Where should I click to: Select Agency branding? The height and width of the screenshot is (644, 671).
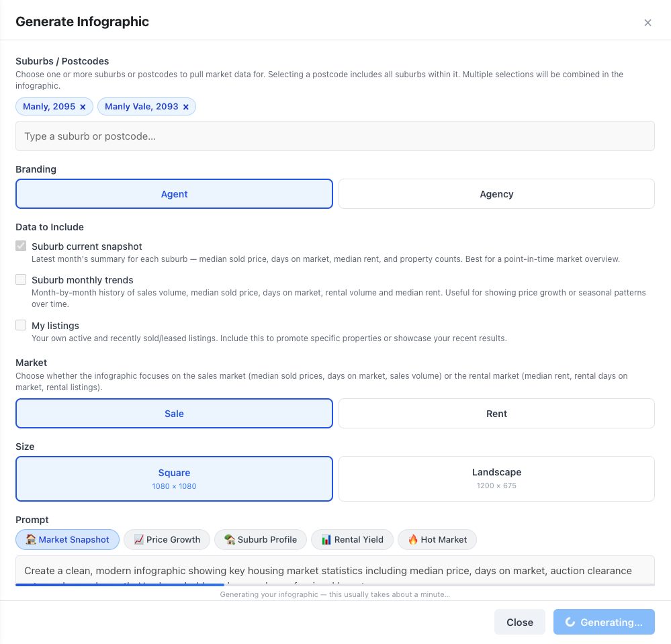pos(496,194)
